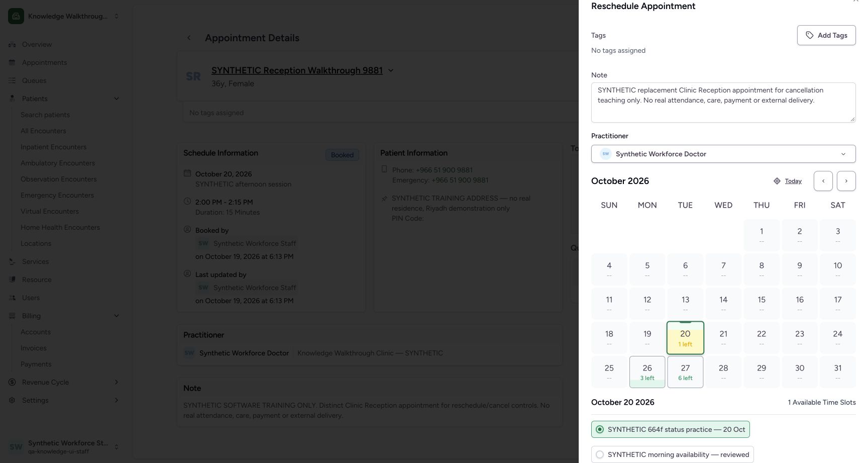Viewport: 868px width, 463px height.
Task: Open Synthetic Workforce user account menu
Action: (x=65, y=446)
